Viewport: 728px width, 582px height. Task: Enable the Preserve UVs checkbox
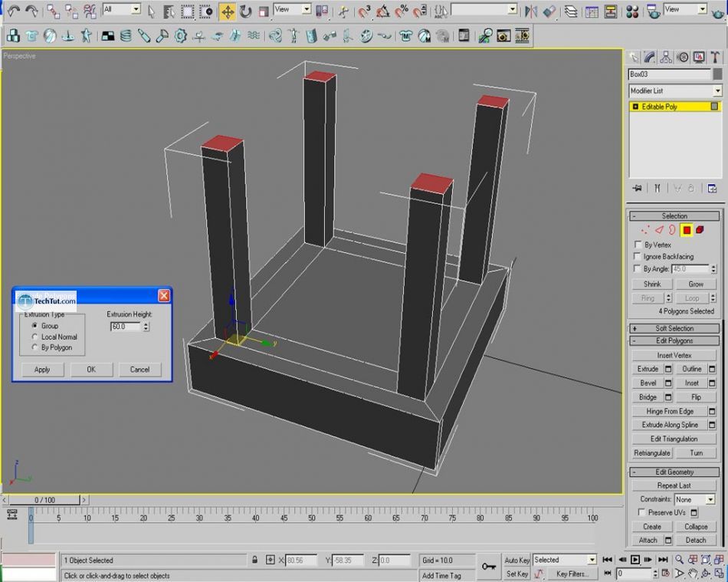(x=642, y=512)
